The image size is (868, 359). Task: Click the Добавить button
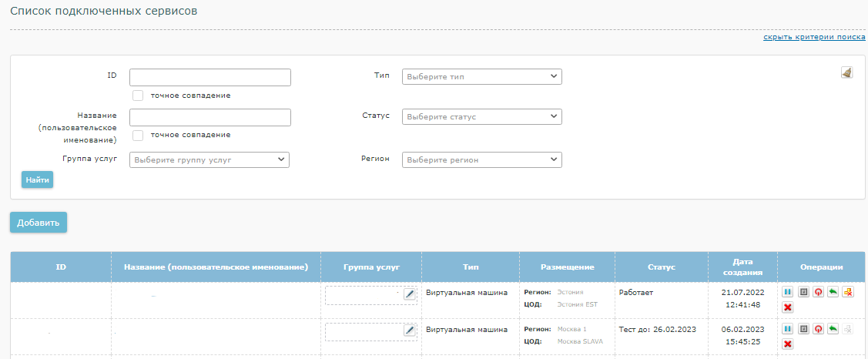pos(39,223)
